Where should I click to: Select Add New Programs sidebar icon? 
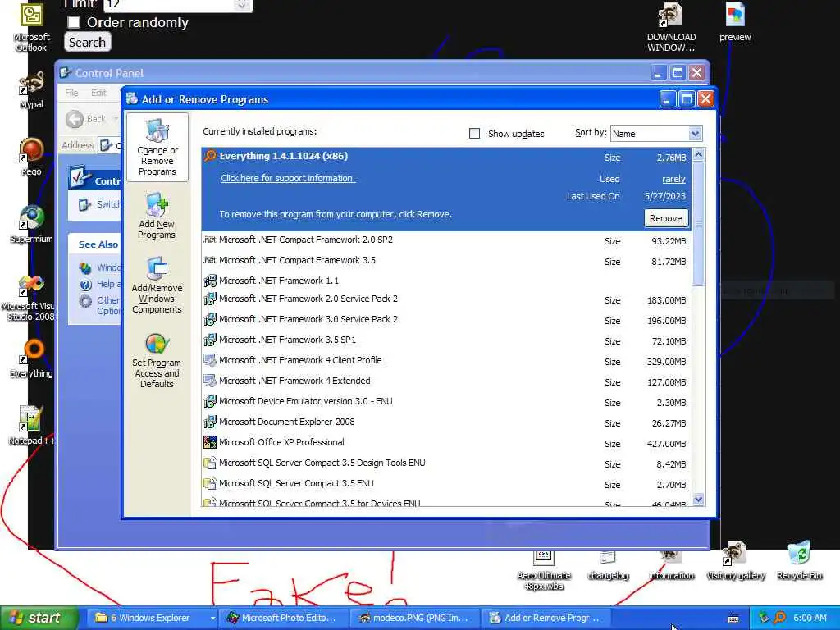coord(157,216)
